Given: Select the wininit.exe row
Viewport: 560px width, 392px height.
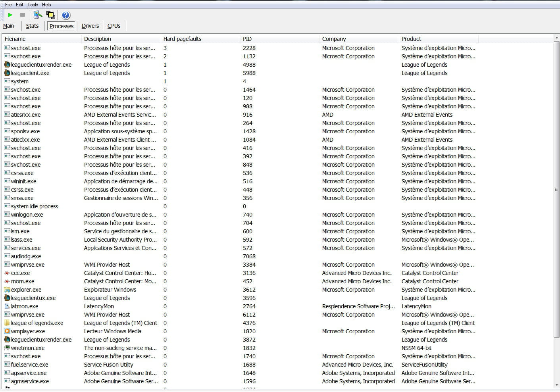Looking at the screenshot, I should [x=278, y=181].
